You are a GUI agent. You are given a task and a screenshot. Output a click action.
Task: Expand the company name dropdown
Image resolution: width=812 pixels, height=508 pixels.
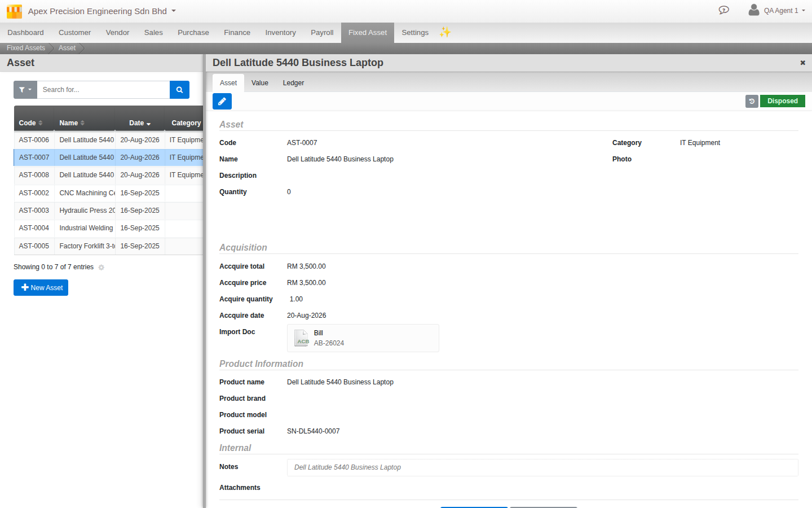(174, 11)
